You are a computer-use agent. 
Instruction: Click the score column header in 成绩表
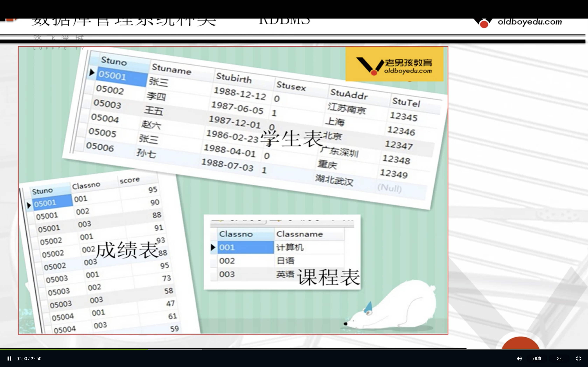[x=130, y=180]
